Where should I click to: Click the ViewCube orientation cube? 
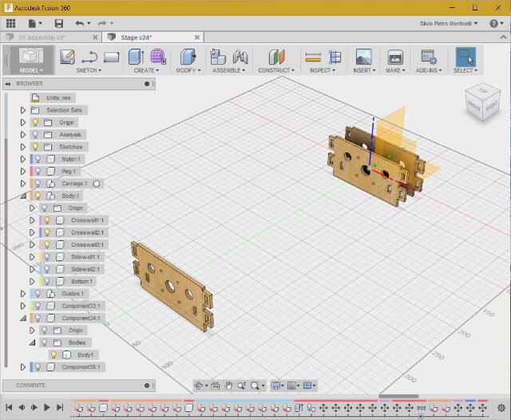pos(483,101)
